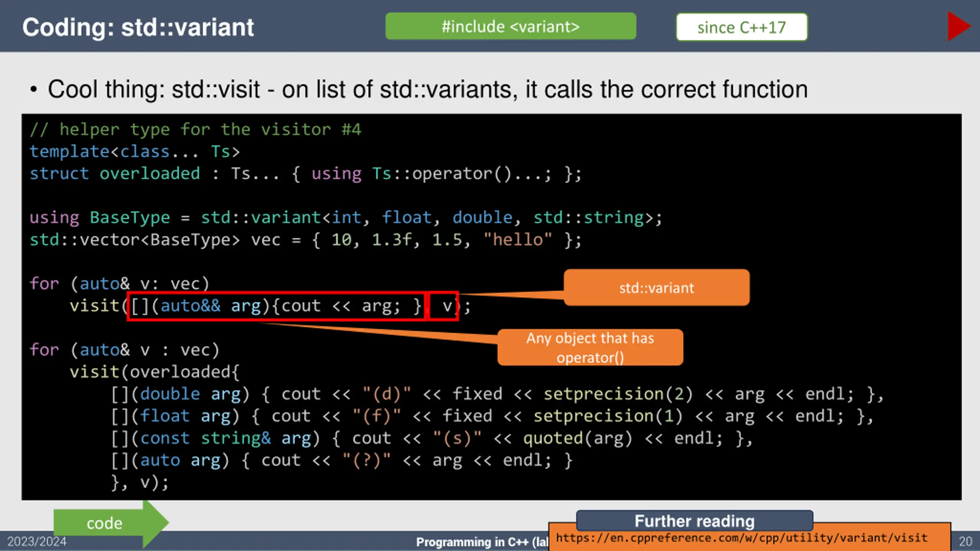Click the bullet text about std::visit
The image size is (980, 551).
tap(427, 90)
